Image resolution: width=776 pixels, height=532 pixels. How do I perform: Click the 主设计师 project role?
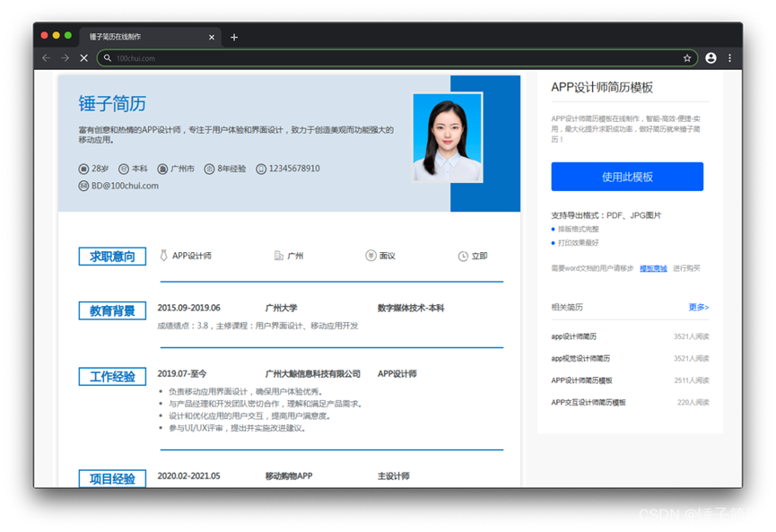tap(394, 476)
